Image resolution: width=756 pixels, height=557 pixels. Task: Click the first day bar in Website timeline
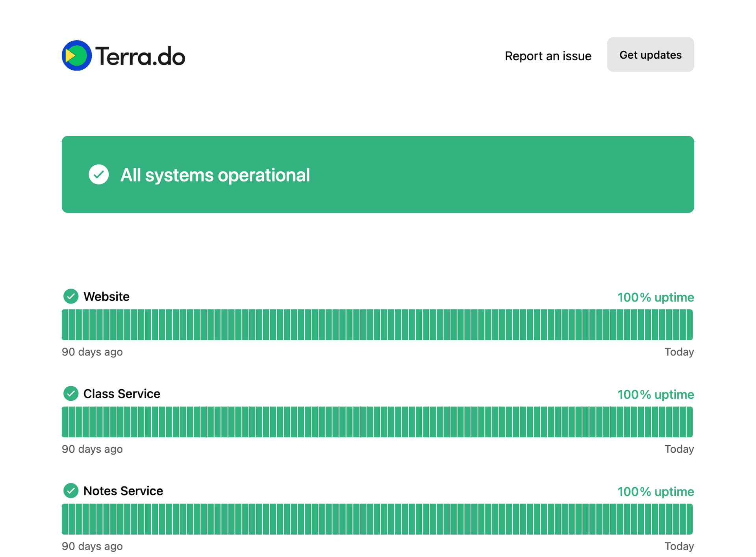[65, 325]
